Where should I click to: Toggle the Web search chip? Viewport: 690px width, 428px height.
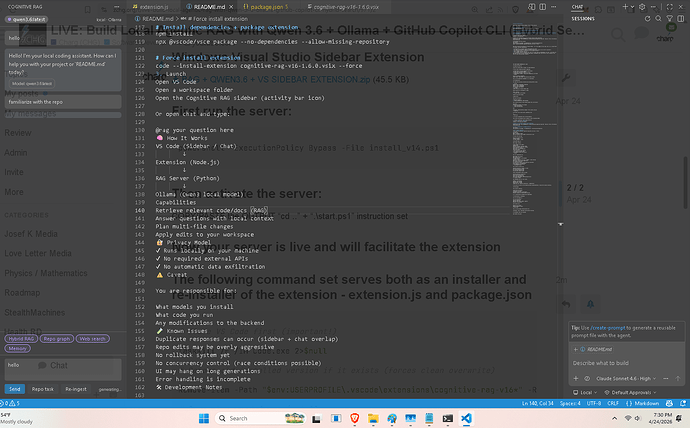click(92, 339)
